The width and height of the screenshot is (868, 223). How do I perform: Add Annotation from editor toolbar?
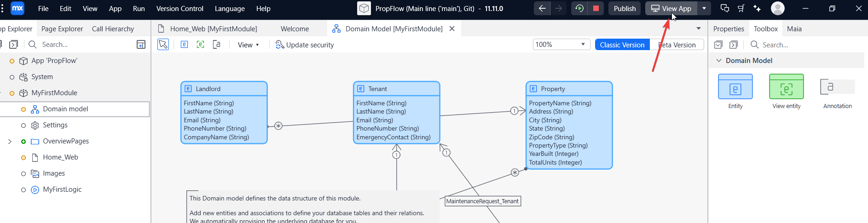coord(216,45)
